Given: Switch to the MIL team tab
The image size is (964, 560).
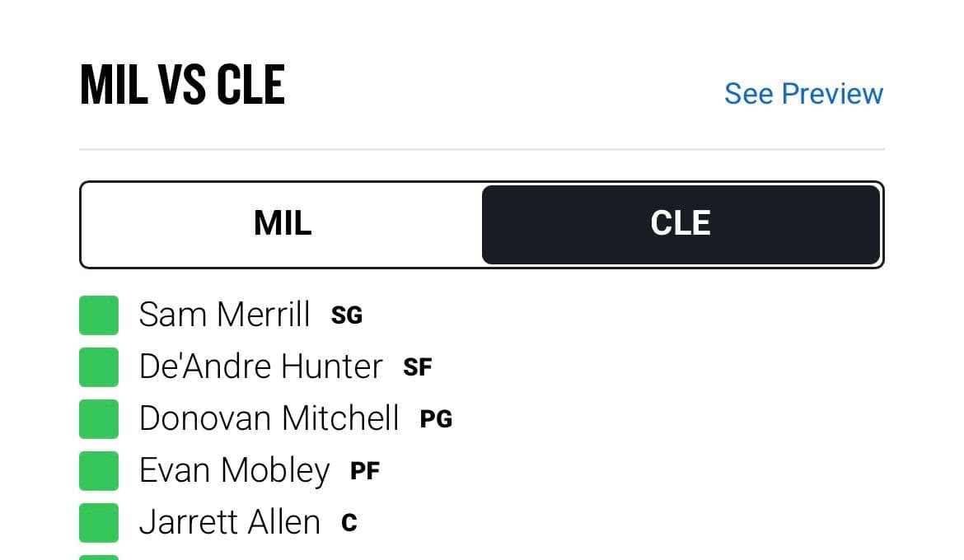Looking at the screenshot, I should click(x=283, y=224).
